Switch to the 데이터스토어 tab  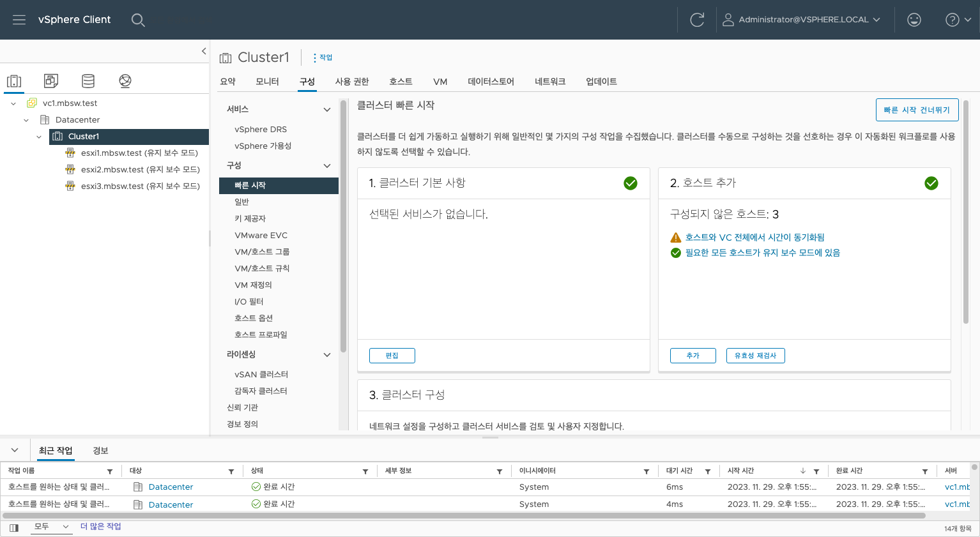click(491, 82)
